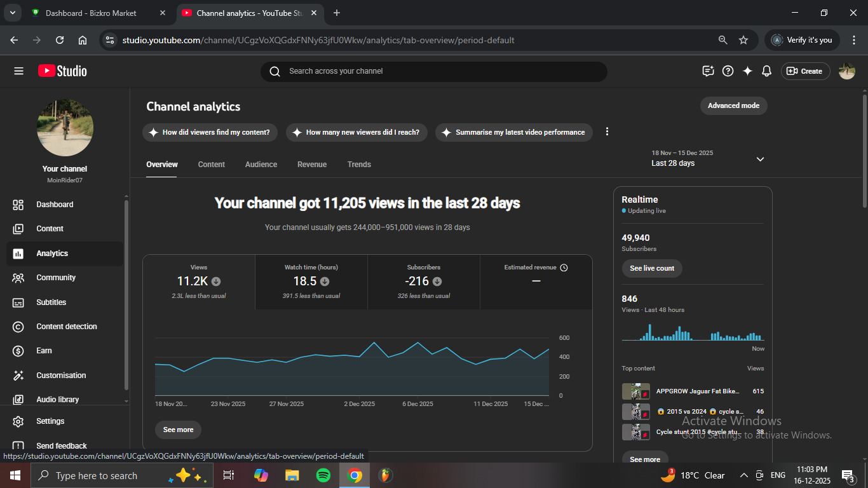The height and width of the screenshot is (488, 868).
Task: Click the Advanced mode button
Action: (733, 105)
